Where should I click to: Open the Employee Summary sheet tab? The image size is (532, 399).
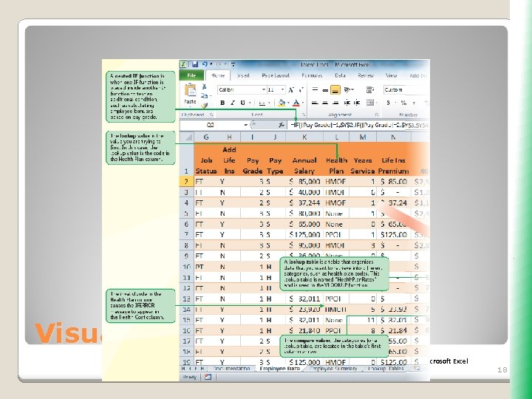click(333, 369)
